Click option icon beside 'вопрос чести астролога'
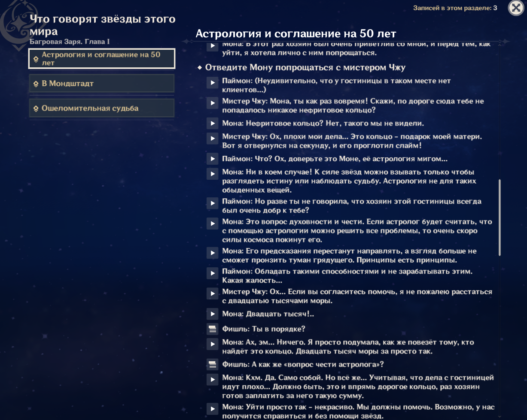This screenshot has height=420, width=527. click(212, 365)
